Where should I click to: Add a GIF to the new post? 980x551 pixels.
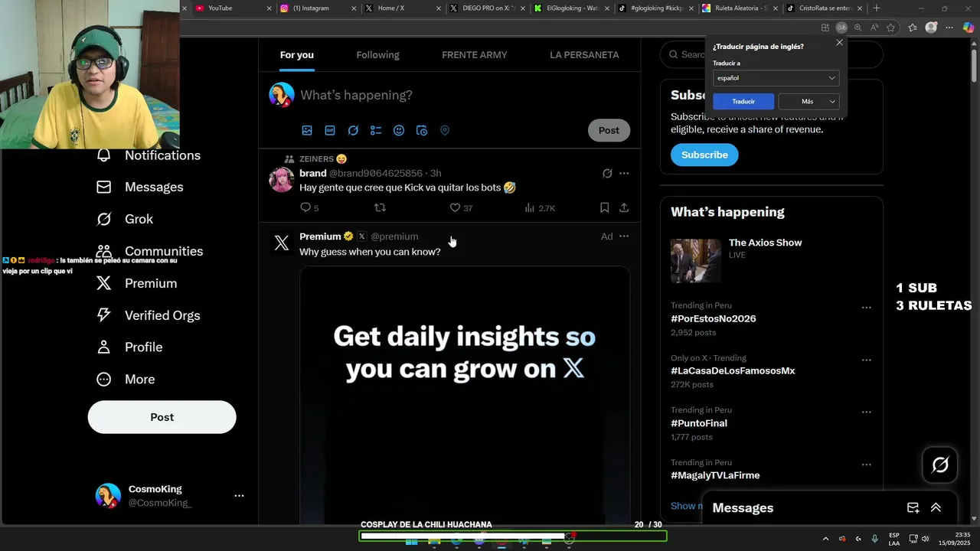[x=330, y=130]
